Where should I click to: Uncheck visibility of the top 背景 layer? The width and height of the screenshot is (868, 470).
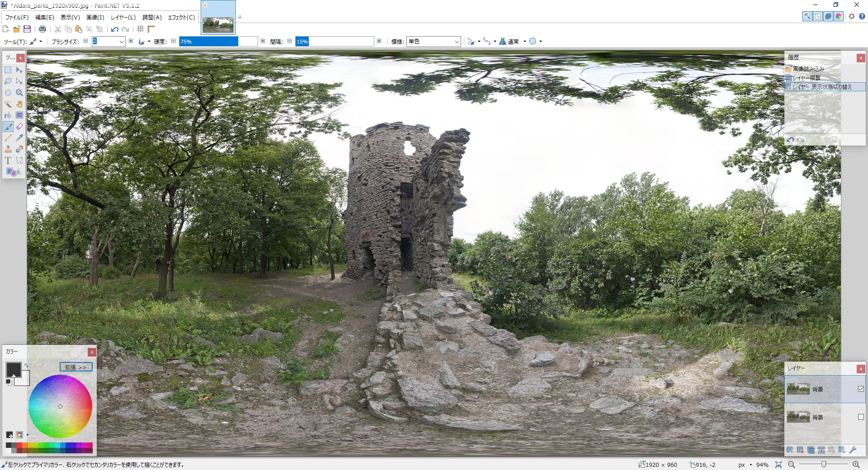(x=861, y=389)
